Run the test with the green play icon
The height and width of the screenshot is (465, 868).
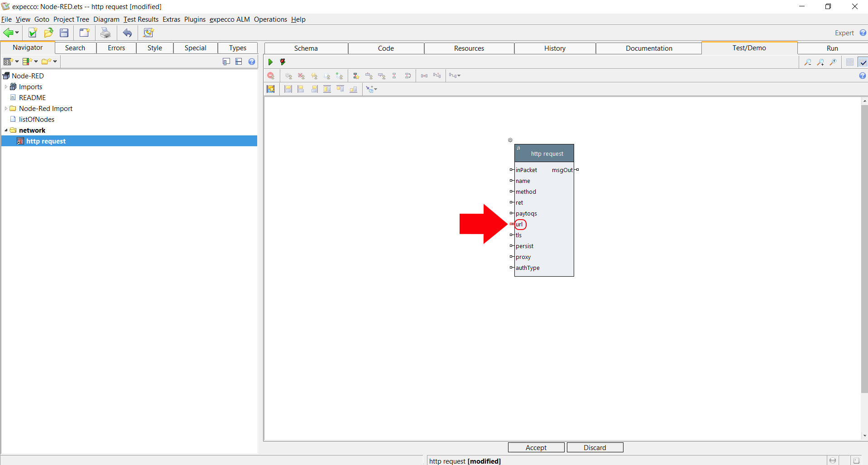click(x=270, y=62)
